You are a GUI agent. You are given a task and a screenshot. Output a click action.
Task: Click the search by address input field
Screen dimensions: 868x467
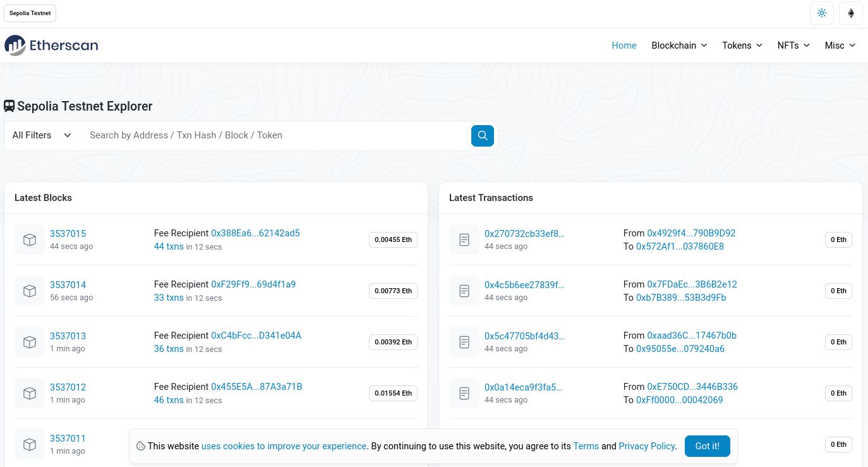point(275,135)
